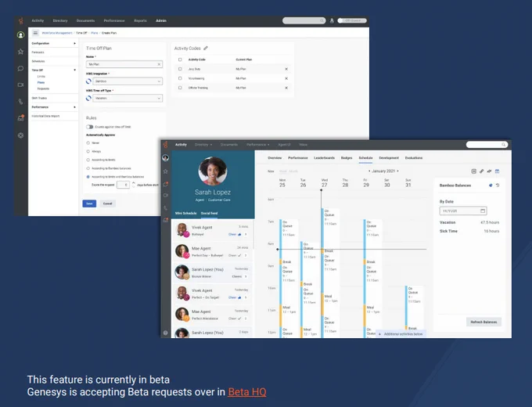The height and width of the screenshot is (407, 532).
Task: Go to previous month arrow beside January 2021
Action: [369, 171]
